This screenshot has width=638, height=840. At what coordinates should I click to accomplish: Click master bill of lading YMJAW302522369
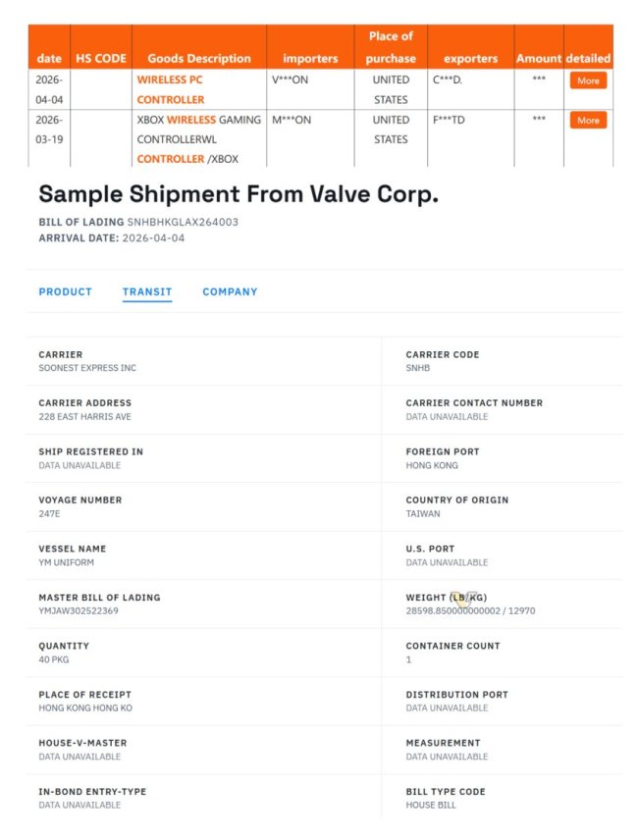(x=79, y=611)
